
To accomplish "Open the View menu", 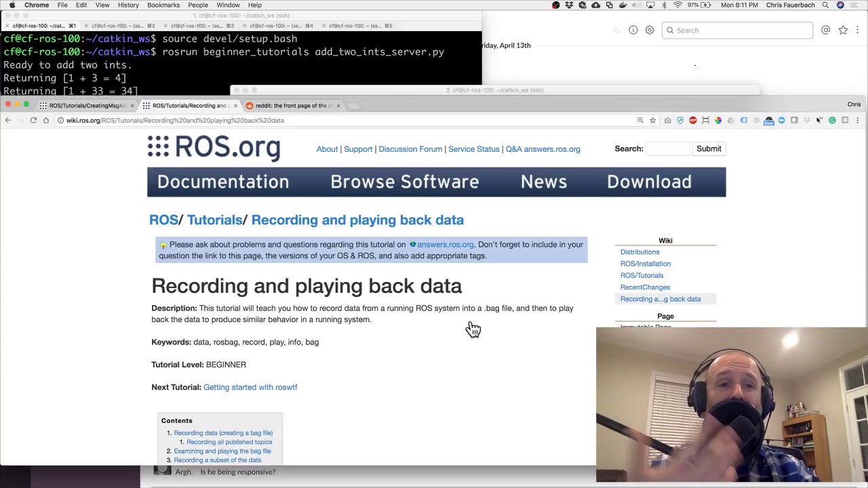I will click(x=102, y=5).
